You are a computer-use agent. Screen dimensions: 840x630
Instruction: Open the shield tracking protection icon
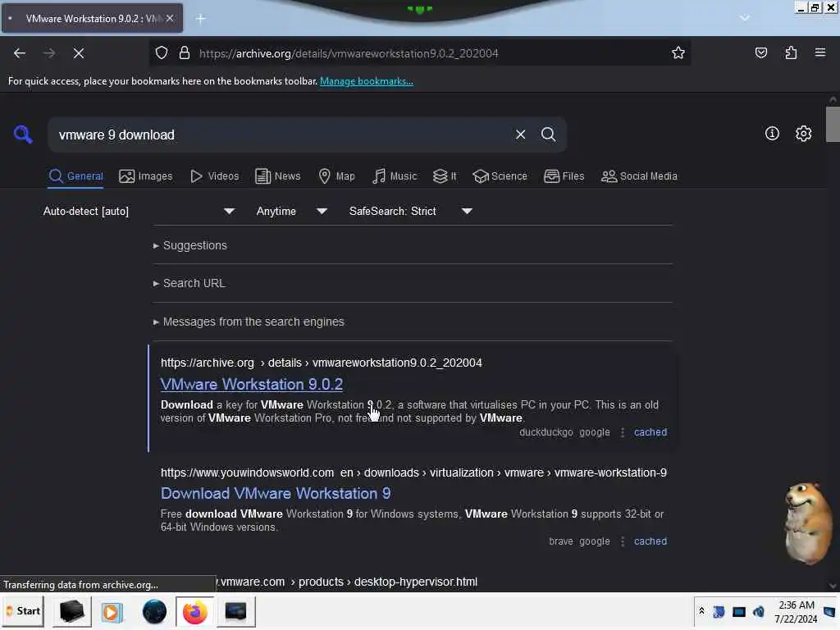[162, 53]
